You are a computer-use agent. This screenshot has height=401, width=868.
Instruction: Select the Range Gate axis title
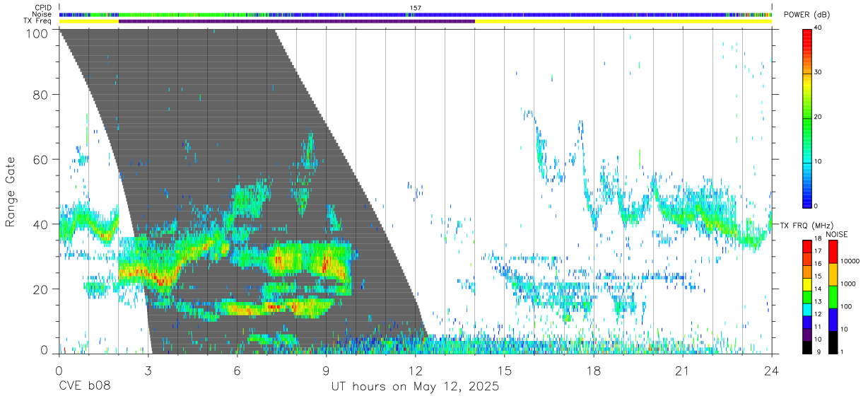point(11,192)
